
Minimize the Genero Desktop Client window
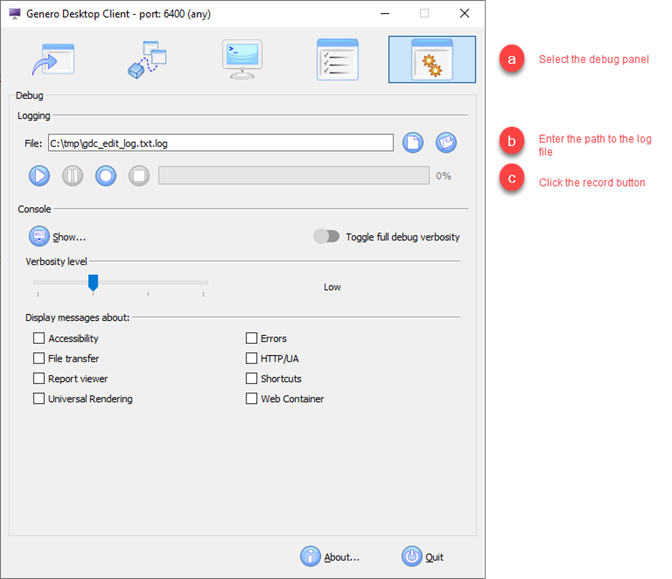coord(385,14)
